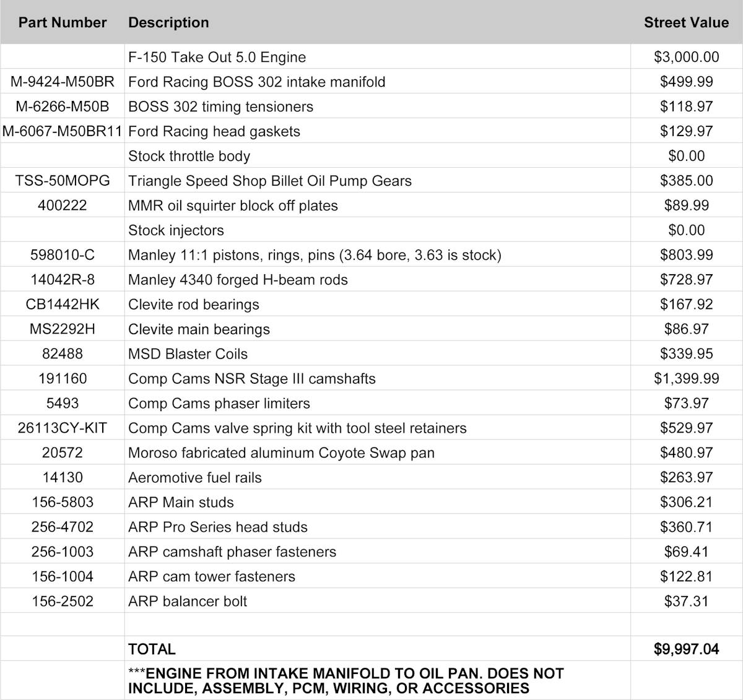
Task: Select the $9,997.04 total value cell
Action: tap(686, 649)
